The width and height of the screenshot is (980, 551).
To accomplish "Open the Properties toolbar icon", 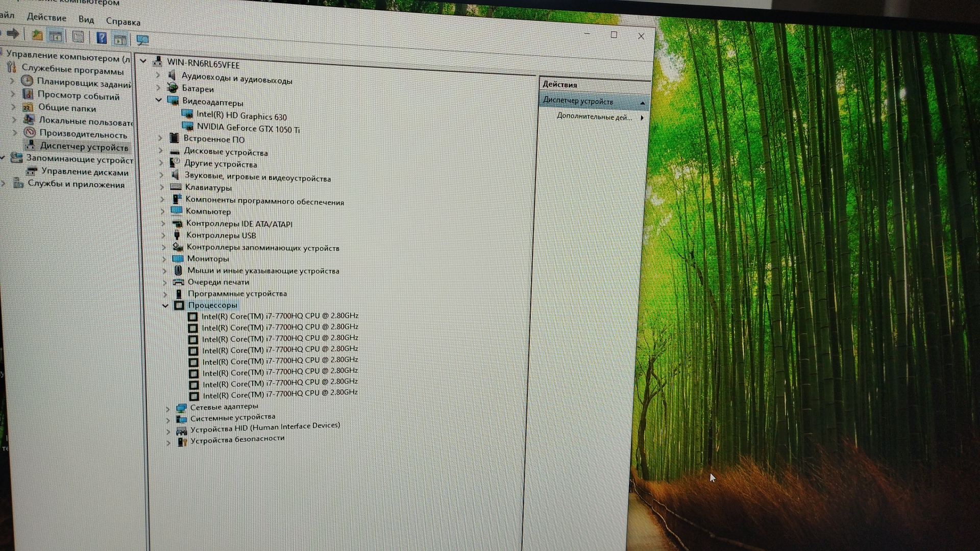I will [x=78, y=37].
